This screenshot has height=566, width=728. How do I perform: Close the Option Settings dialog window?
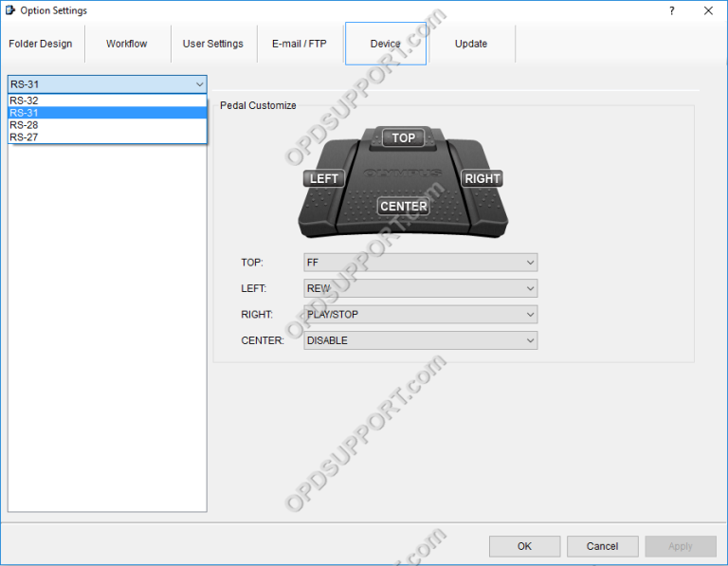coord(708,10)
